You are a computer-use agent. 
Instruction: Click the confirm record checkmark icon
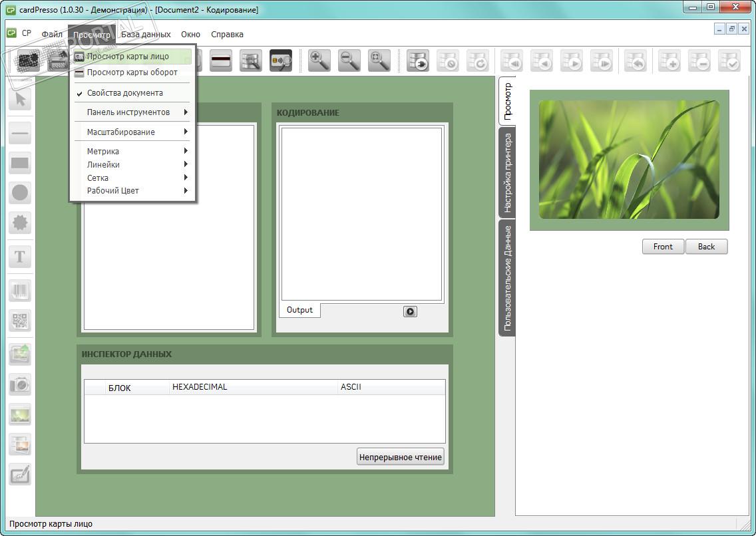pos(729,61)
